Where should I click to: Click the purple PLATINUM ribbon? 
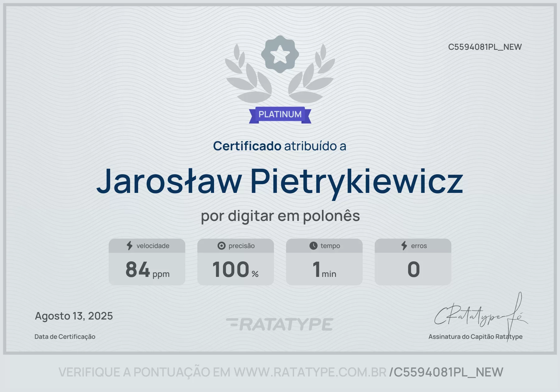click(280, 115)
